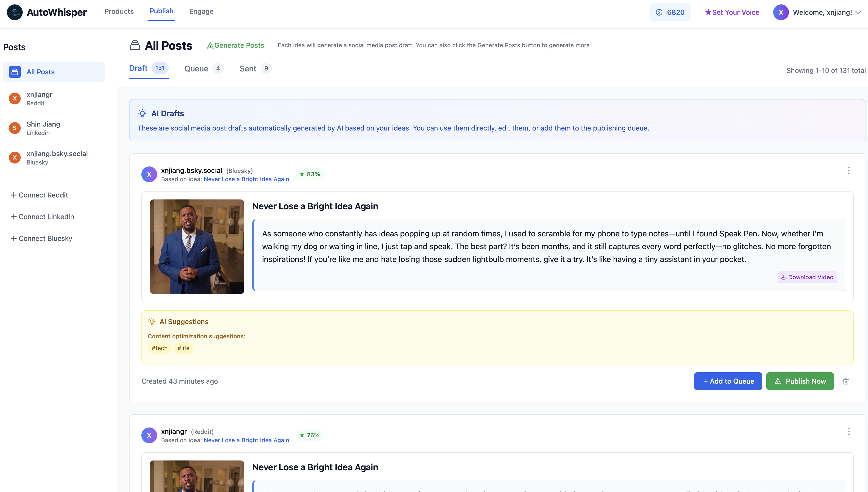Viewport: 868px width, 492px height.
Task: Open the Engage menu item
Action: [x=201, y=11]
